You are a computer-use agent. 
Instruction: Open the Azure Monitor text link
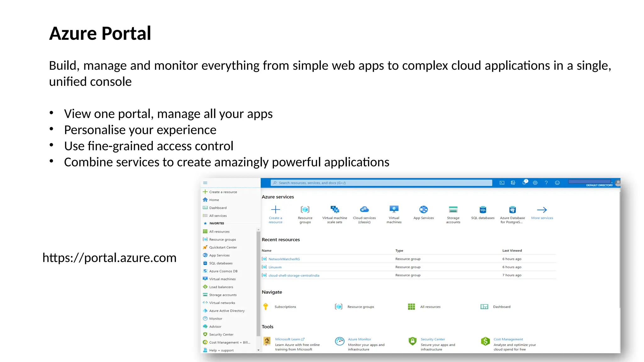click(x=359, y=339)
